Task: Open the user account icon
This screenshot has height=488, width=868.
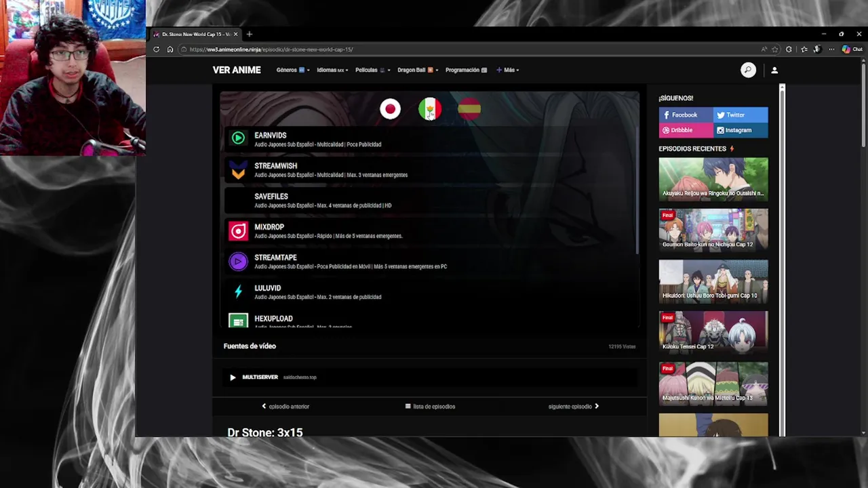Action: point(774,70)
